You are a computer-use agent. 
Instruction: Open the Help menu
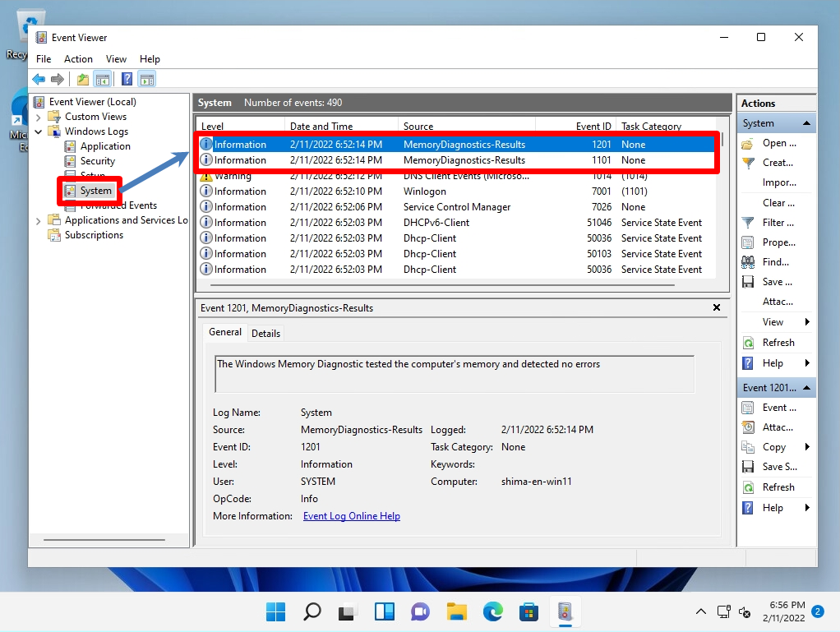tap(150, 59)
